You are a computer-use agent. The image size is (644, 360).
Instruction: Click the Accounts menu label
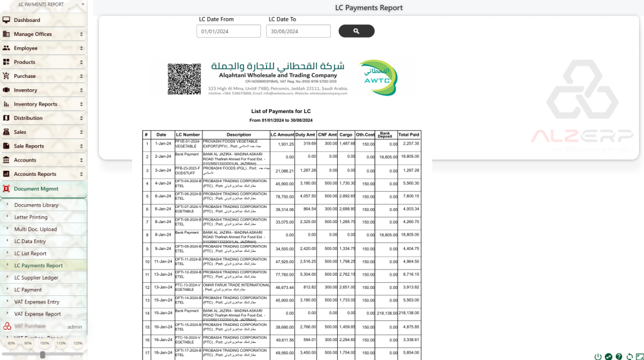tap(25, 160)
